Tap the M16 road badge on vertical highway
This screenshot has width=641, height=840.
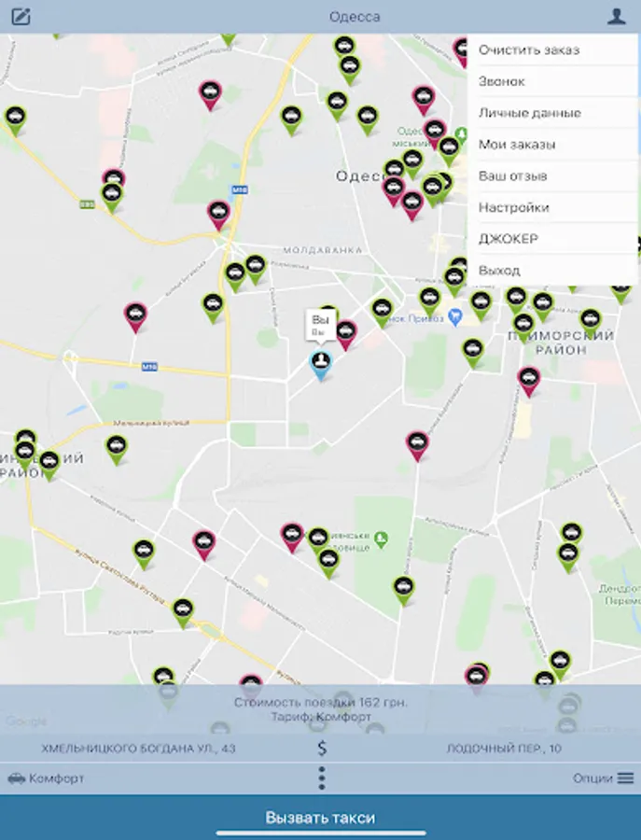[240, 189]
